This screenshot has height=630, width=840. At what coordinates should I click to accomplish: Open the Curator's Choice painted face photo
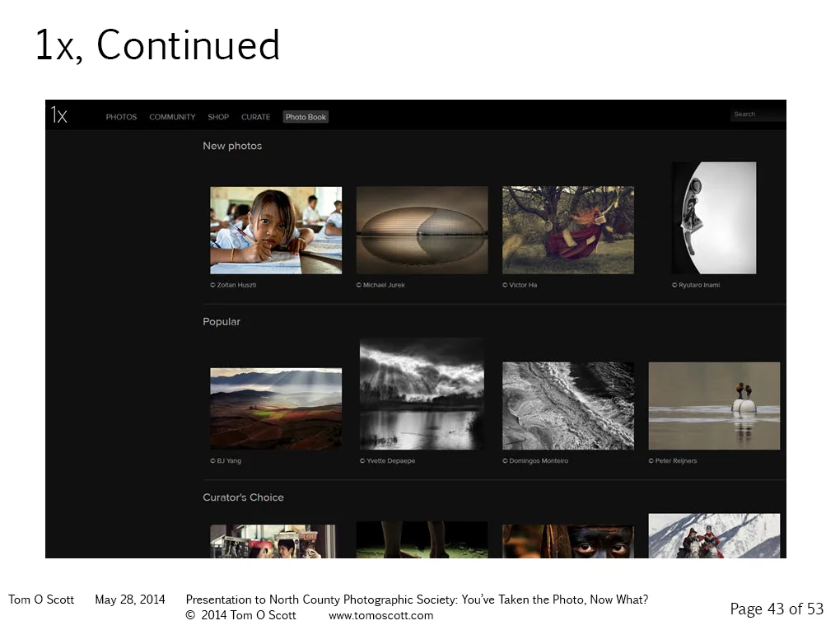tap(568, 541)
